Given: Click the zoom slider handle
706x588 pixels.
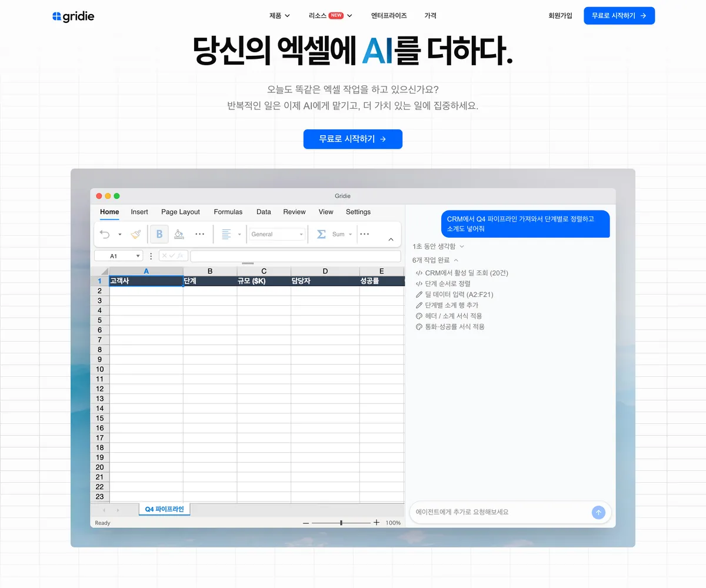Looking at the screenshot, I should (341, 523).
